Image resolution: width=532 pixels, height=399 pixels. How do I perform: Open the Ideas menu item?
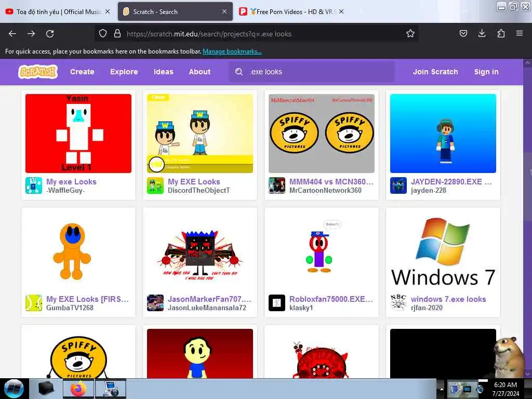click(x=164, y=72)
